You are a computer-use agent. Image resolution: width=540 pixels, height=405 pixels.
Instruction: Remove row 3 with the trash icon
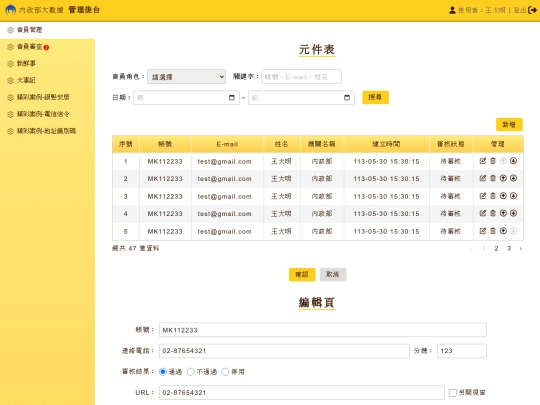[x=493, y=196]
